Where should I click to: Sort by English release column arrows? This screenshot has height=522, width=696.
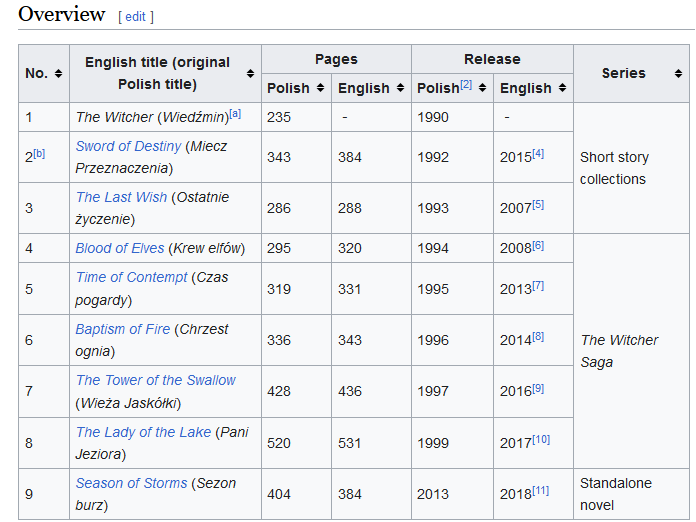point(562,88)
